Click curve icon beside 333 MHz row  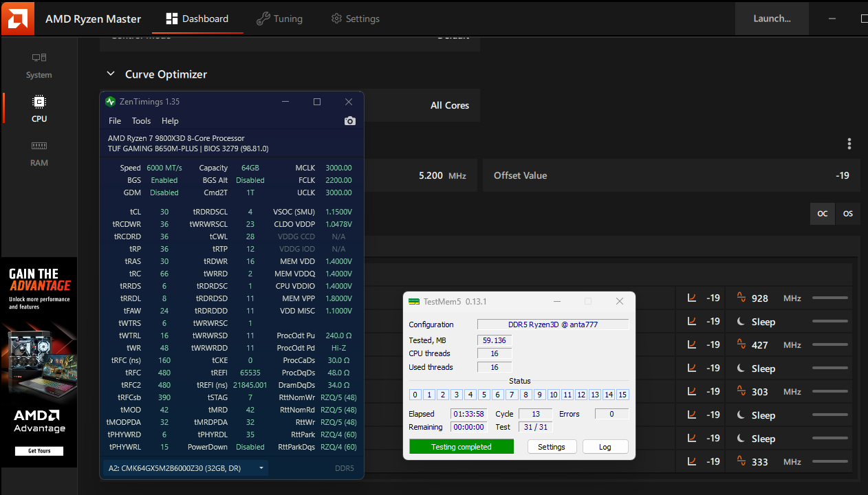tap(692, 461)
